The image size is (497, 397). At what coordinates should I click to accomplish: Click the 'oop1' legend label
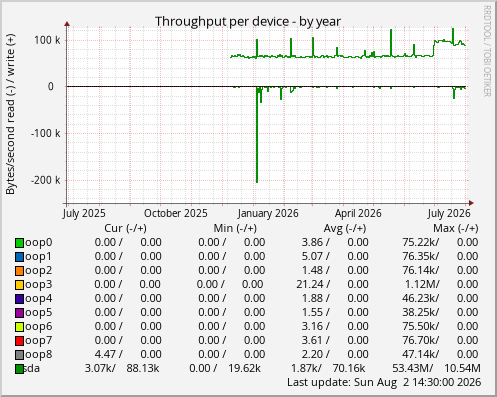[39, 257]
